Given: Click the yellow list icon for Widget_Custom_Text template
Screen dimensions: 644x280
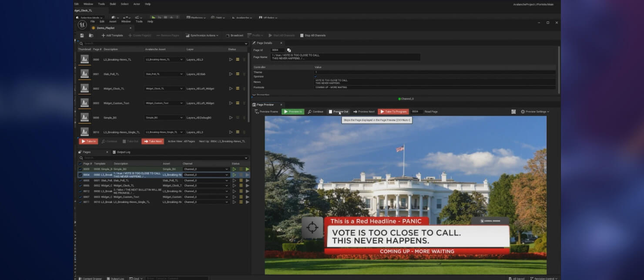Looking at the screenshot, I should pyautogui.click(x=238, y=103).
